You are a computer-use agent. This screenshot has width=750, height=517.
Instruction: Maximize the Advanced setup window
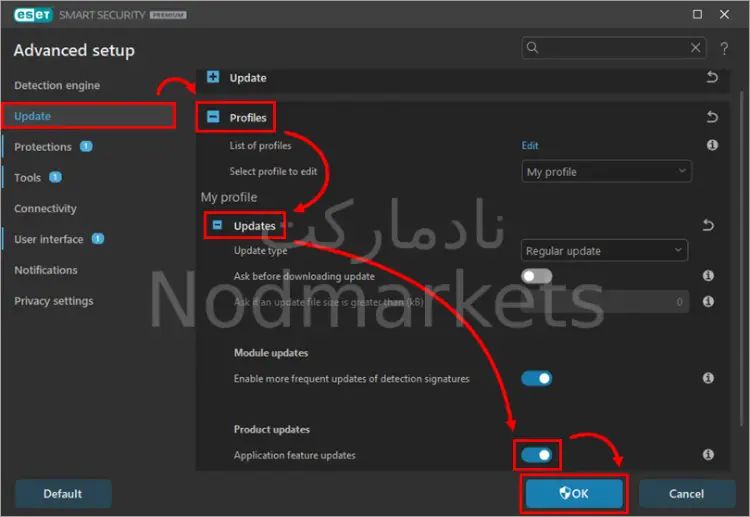[x=697, y=14]
